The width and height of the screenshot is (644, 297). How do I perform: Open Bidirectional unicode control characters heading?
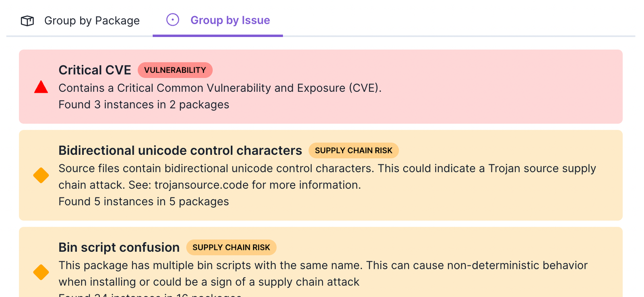pyautogui.click(x=180, y=150)
